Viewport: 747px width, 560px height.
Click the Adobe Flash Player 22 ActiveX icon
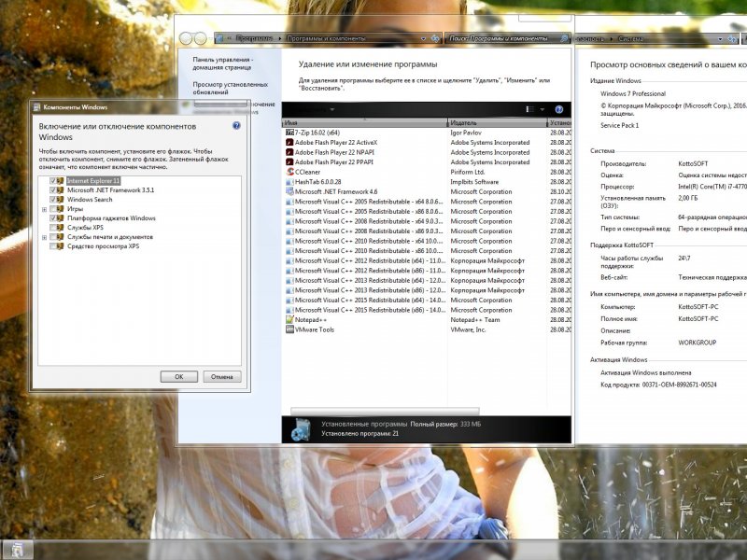(x=289, y=143)
